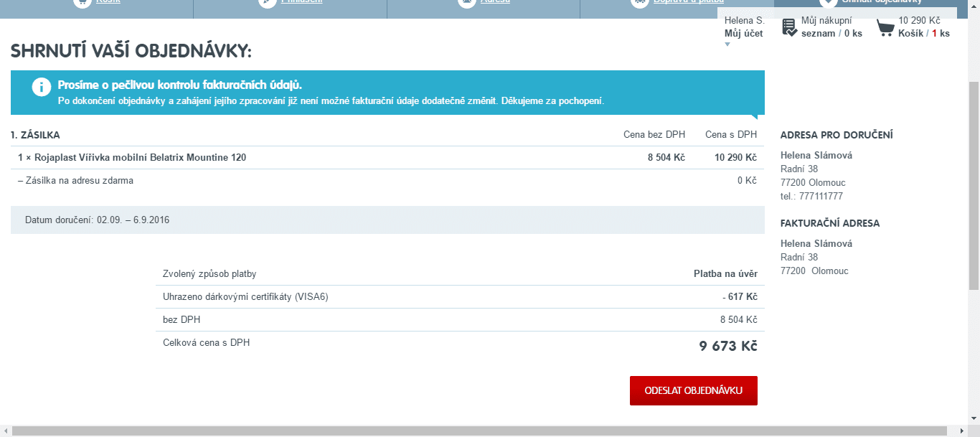
Task: Click the scroll right arrow of horizontal scrollbar
Action: pyautogui.click(x=961, y=431)
